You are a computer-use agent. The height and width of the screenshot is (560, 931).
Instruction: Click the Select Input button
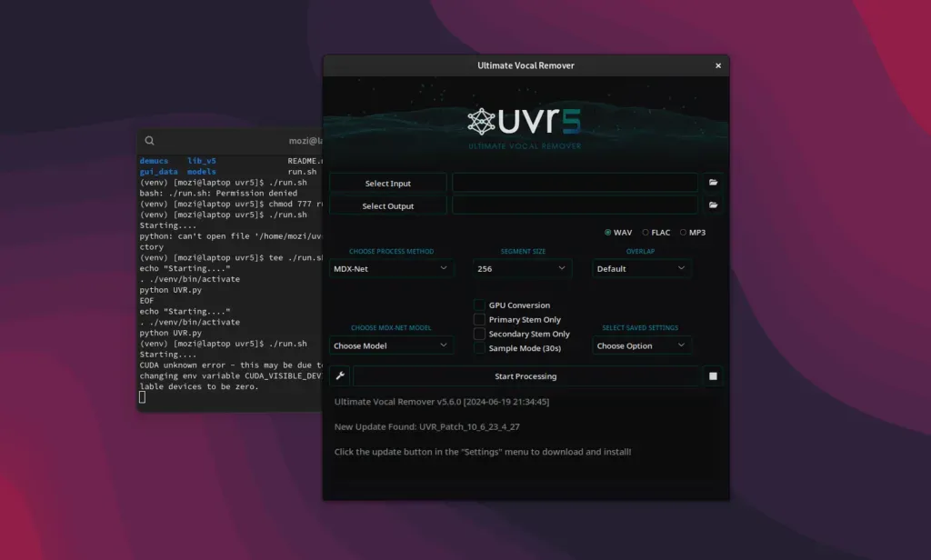pyautogui.click(x=391, y=181)
